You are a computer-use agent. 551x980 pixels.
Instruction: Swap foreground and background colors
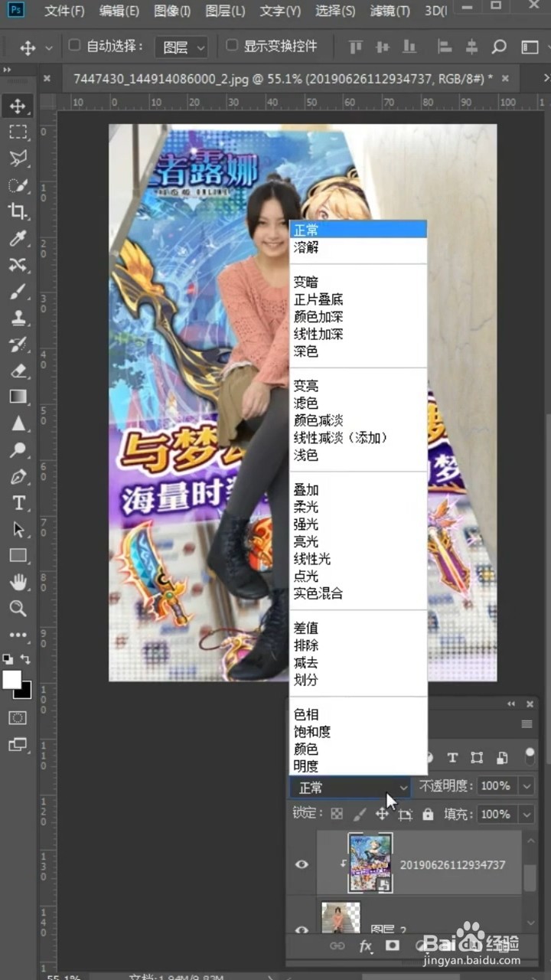click(x=26, y=659)
